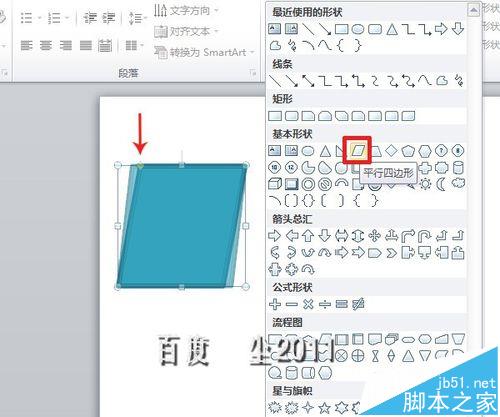Select the flowchart Collate hourglass shape
The image size is (500, 417).
[x=375, y=356]
